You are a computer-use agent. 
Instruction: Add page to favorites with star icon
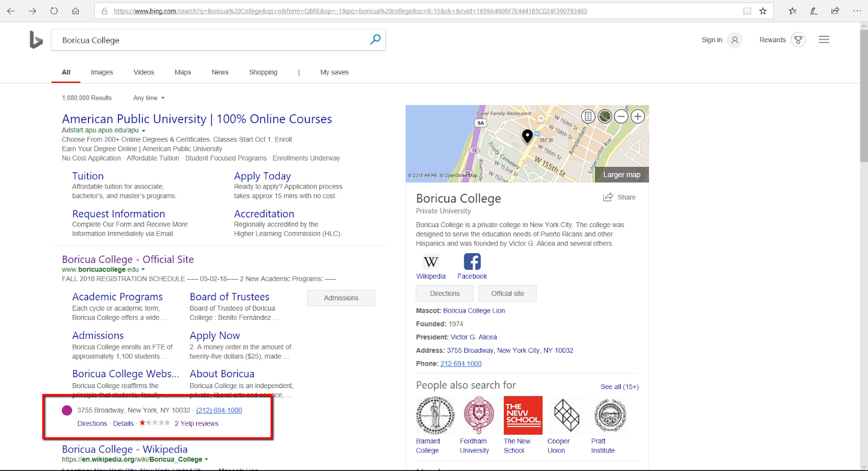pyautogui.click(x=763, y=11)
